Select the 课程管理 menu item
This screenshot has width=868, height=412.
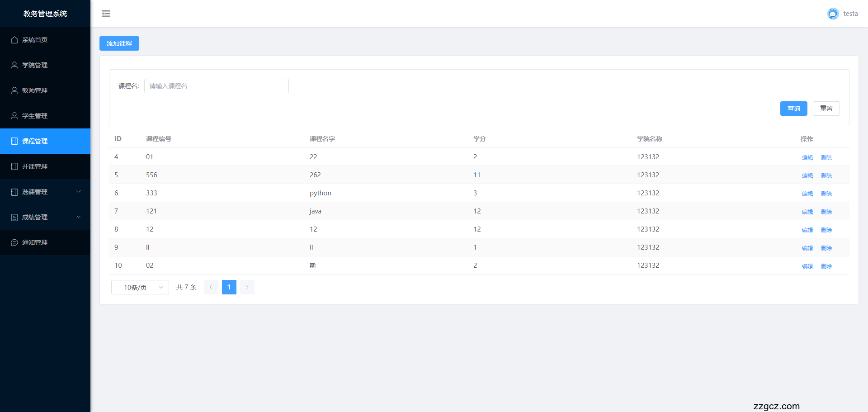coord(35,141)
